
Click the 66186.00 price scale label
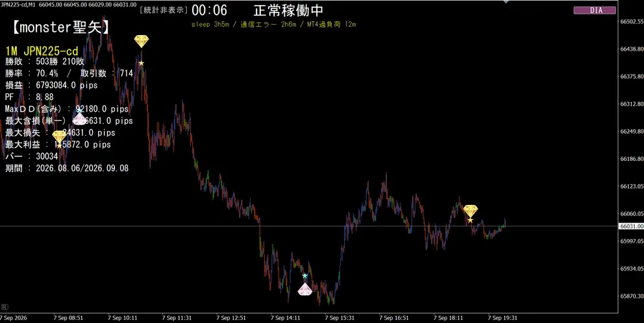pyautogui.click(x=631, y=159)
